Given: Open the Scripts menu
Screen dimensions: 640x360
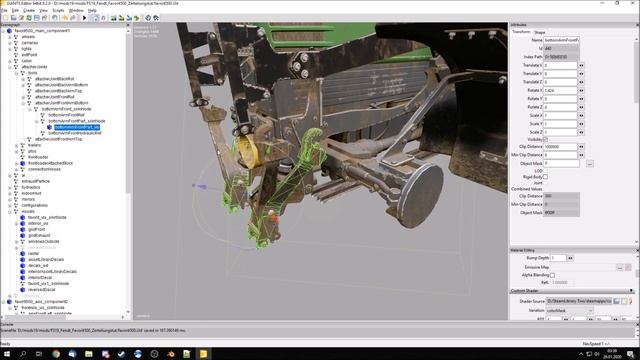Looking at the screenshot, I should click(58, 10).
